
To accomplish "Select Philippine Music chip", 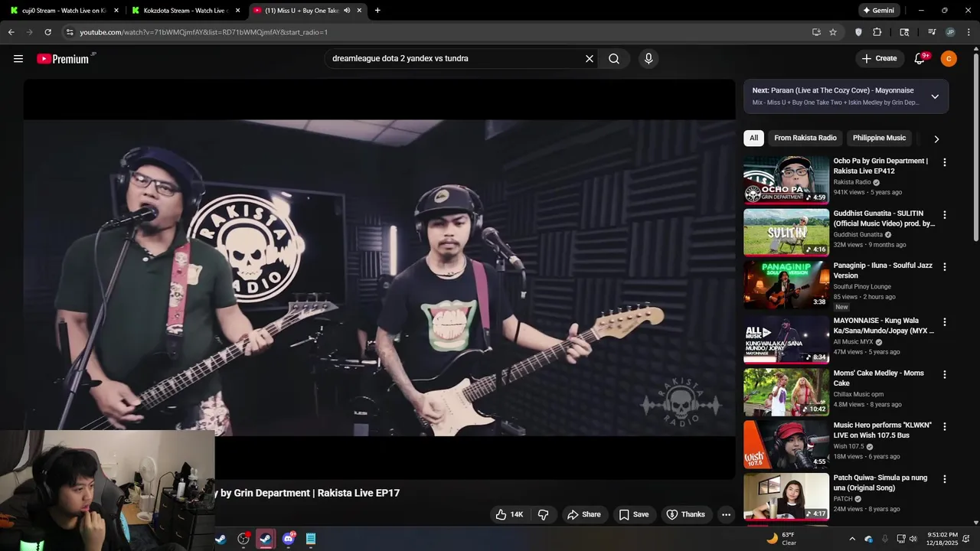I will pos(879,139).
